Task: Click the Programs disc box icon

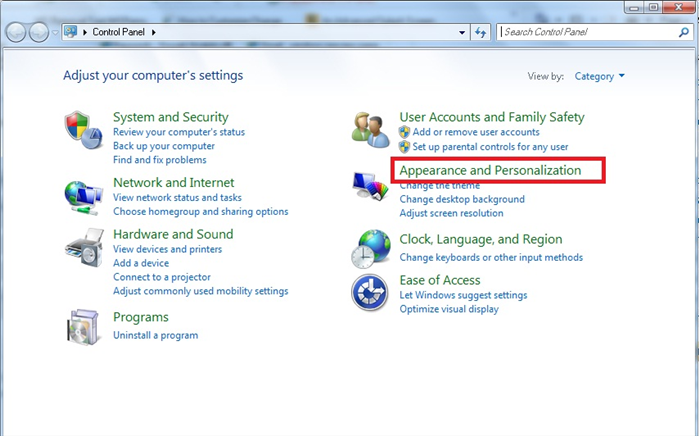Action: [83, 326]
